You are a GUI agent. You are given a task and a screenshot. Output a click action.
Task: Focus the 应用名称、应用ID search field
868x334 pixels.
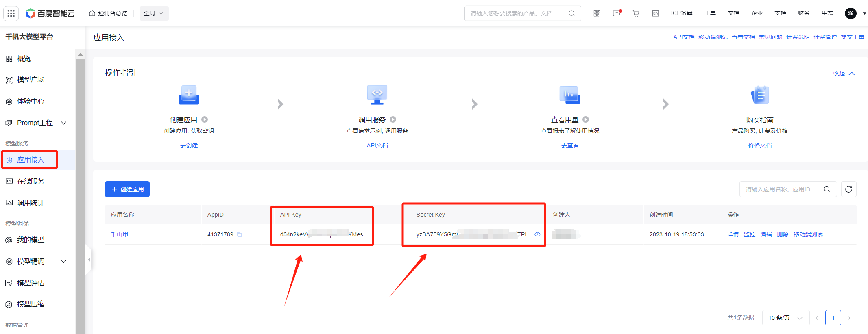[788, 189]
